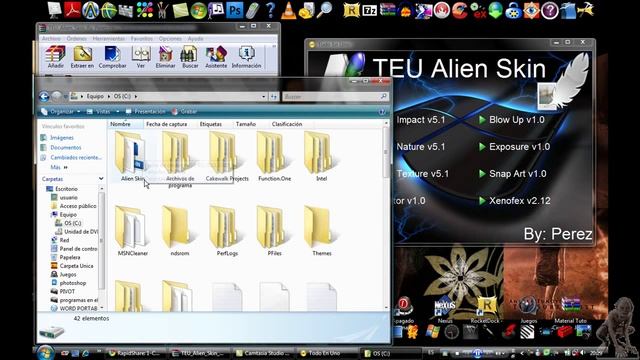Click the Extraer en icon in WinRAR

click(x=82, y=57)
